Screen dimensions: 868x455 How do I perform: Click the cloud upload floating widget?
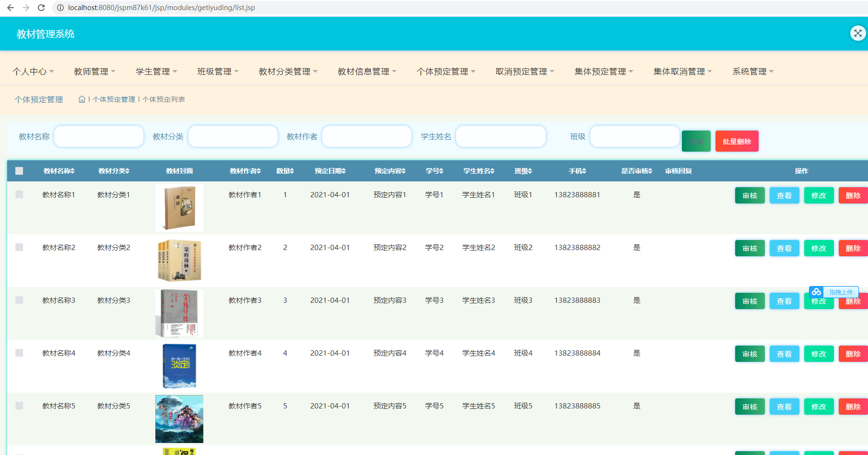833,292
